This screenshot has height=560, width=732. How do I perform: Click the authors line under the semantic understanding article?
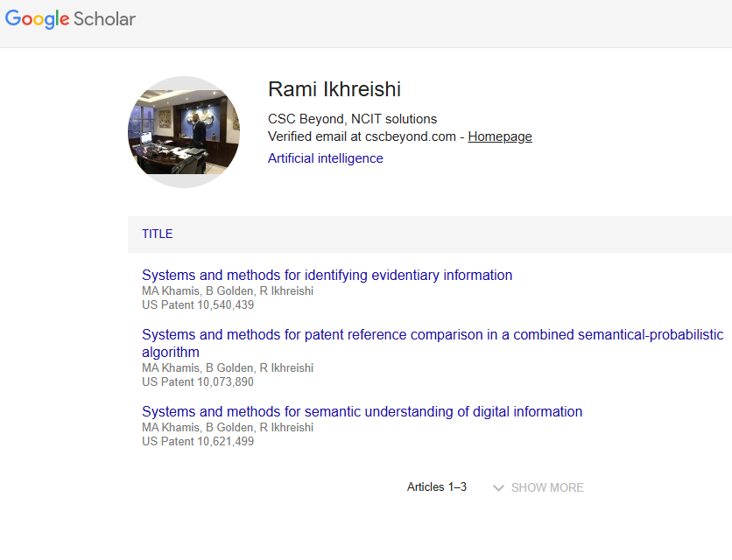pyautogui.click(x=228, y=428)
